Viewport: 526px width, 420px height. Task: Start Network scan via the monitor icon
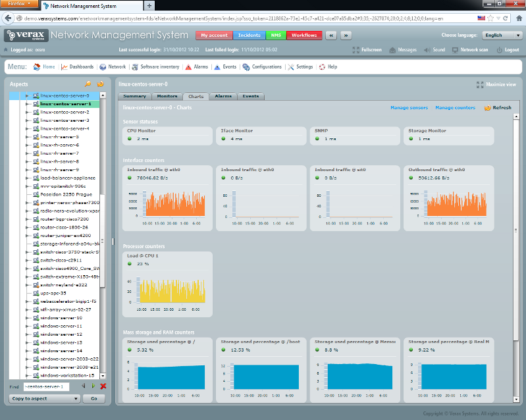(x=455, y=50)
